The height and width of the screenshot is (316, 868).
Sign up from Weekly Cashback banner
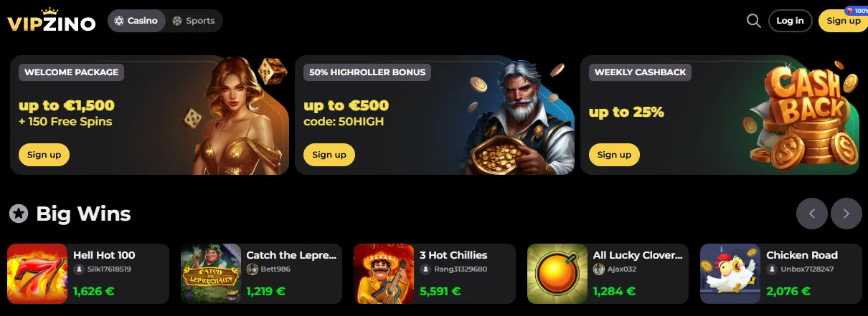[x=614, y=154]
